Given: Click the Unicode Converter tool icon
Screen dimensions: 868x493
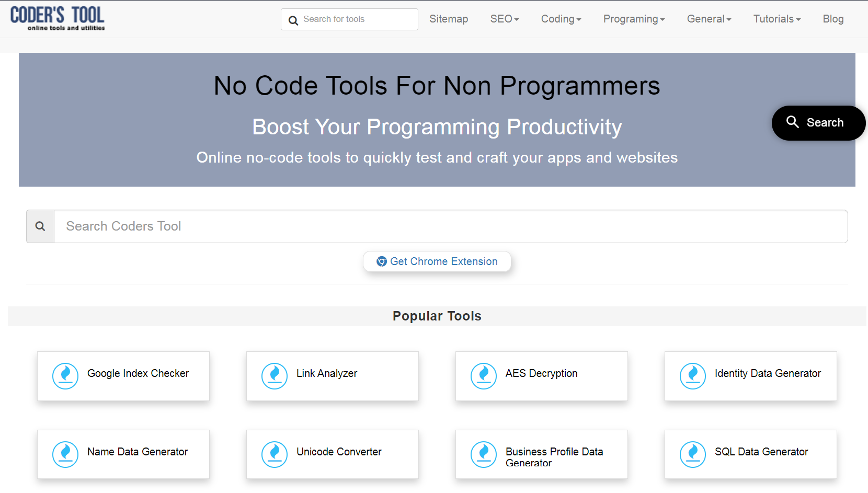Looking at the screenshot, I should tap(275, 454).
